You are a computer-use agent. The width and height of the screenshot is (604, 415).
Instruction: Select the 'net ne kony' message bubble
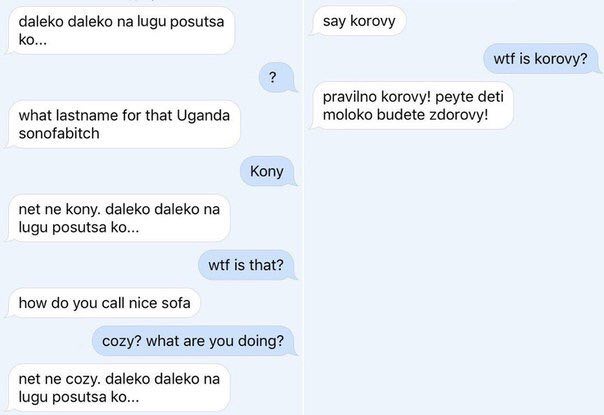click(x=119, y=218)
